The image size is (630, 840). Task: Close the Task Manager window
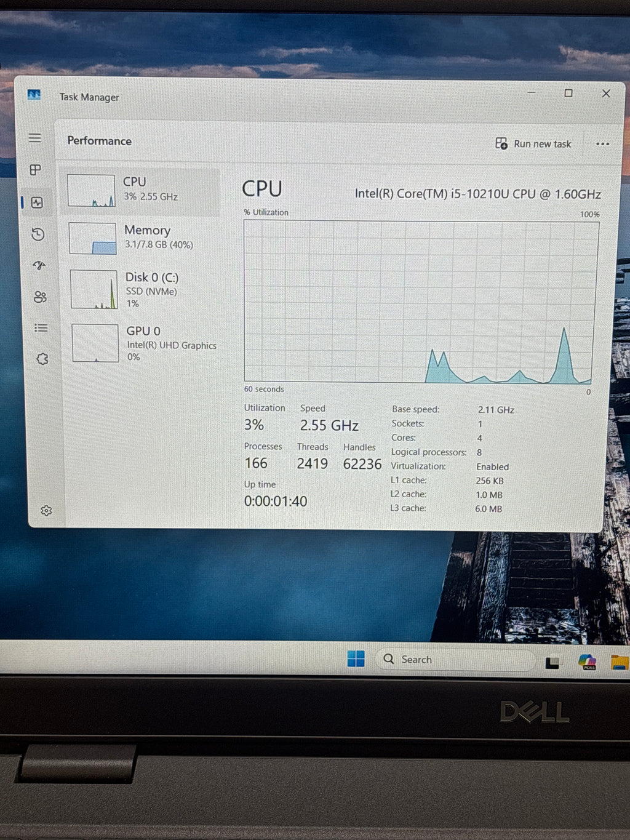click(606, 94)
